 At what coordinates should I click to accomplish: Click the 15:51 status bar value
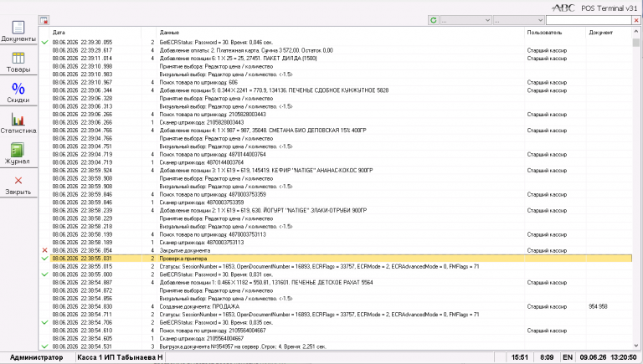tap(520, 357)
